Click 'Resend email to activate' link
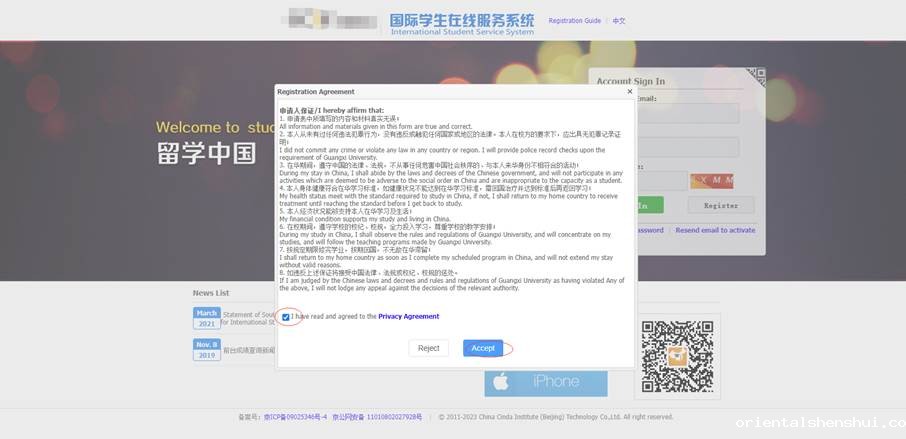 [715, 230]
